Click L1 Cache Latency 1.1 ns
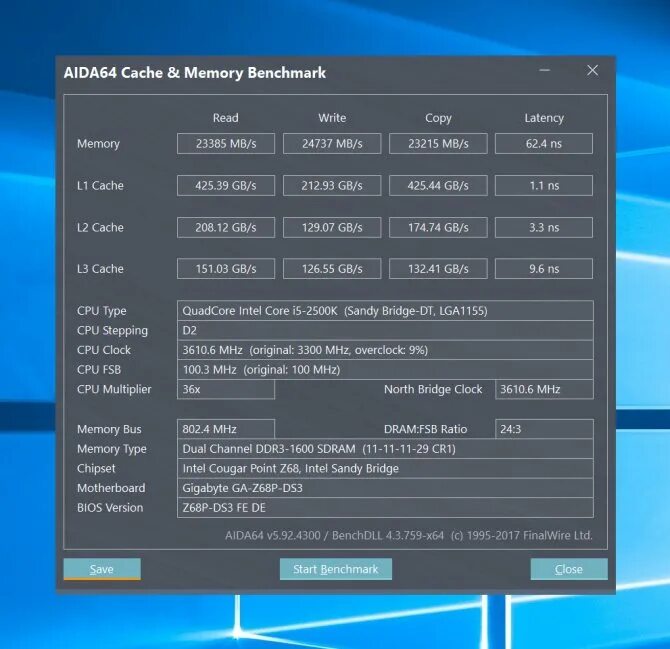 [x=544, y=185]
